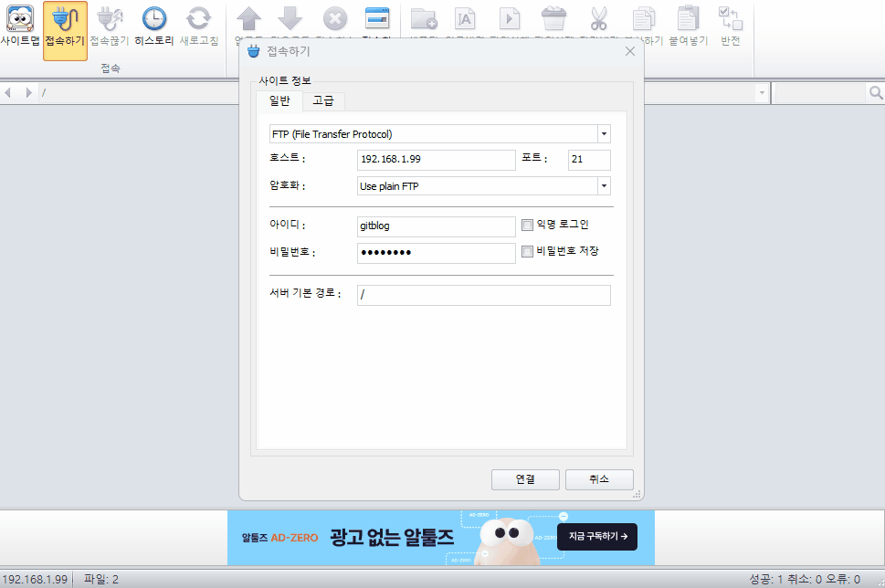885x588 pixels.
Task: Click the download down-arrow toolbar icon
Action: (x=290, y=19)
